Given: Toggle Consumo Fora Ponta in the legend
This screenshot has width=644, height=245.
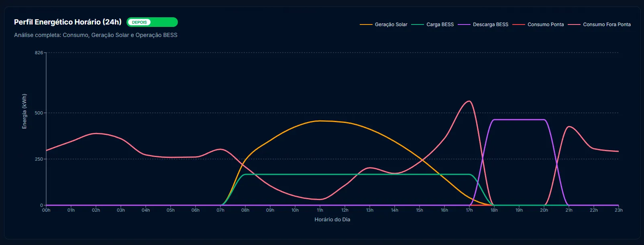Looking at the screenshot, I should point(606,24).
